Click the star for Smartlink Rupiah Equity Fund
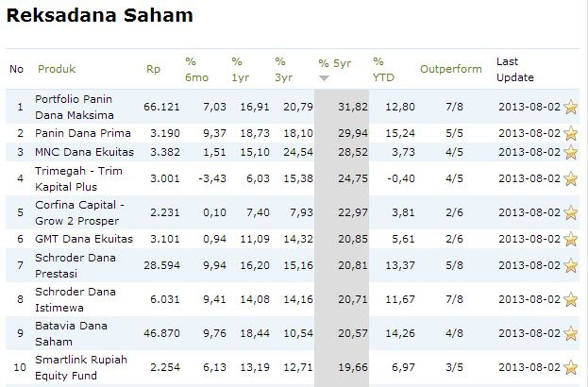588x387 pixels. click(x=571, y=367)
